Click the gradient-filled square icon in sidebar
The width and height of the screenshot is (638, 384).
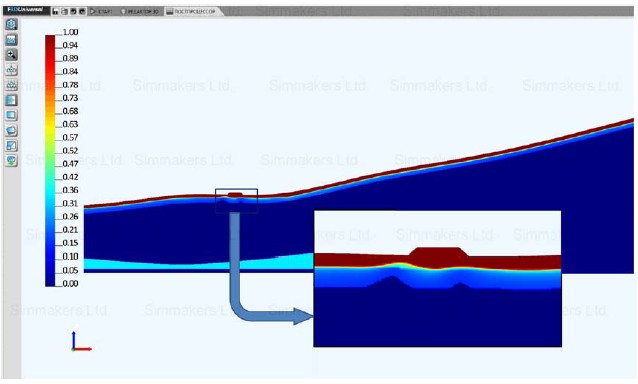[x=11, y=100]
